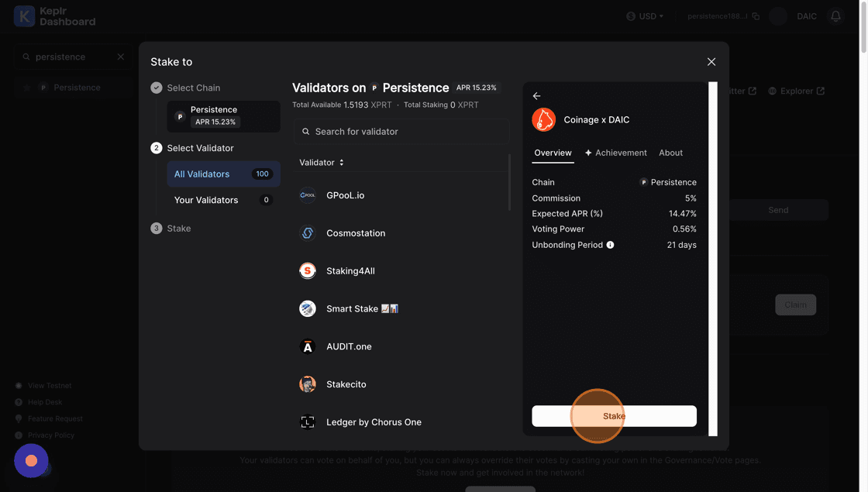Click the Stakecito validator avatar

click(308, 384)
